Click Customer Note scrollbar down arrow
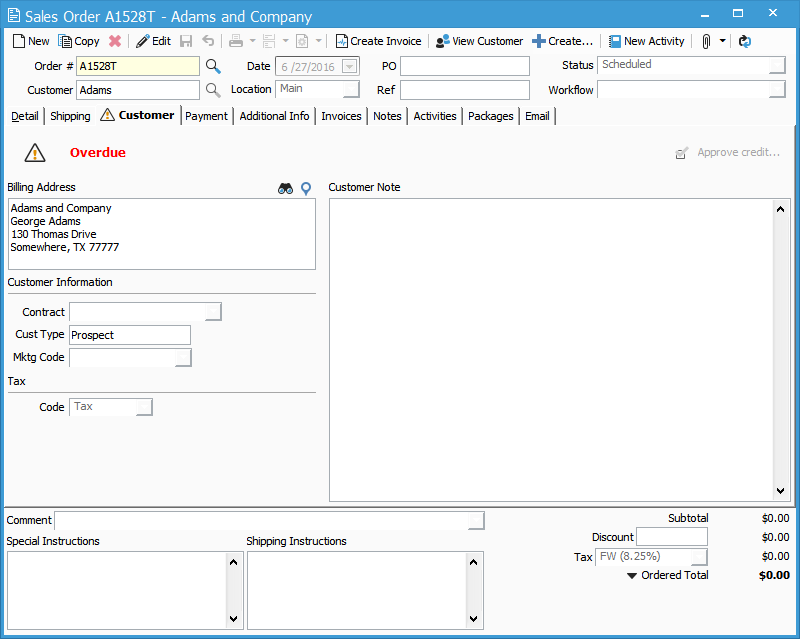The width and height of the screenshot is (800, 639). click(x=780, y=490)
